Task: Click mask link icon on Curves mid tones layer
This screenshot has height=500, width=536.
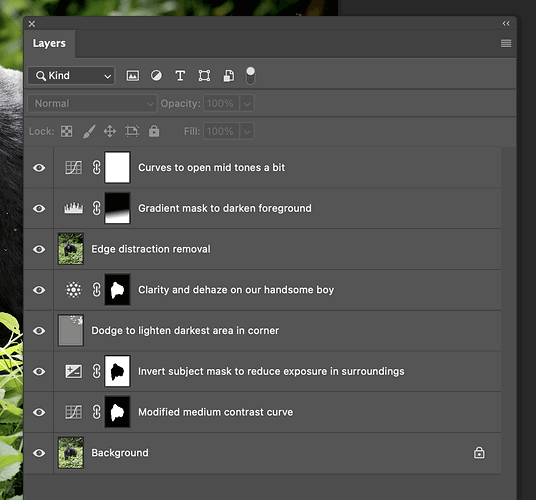Action: 96,167
